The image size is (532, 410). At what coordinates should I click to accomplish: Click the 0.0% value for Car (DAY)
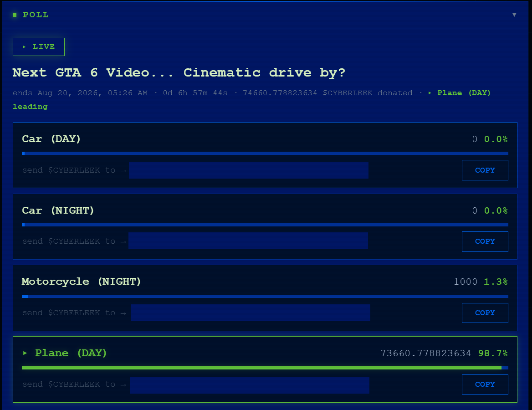tap(496, 139)
